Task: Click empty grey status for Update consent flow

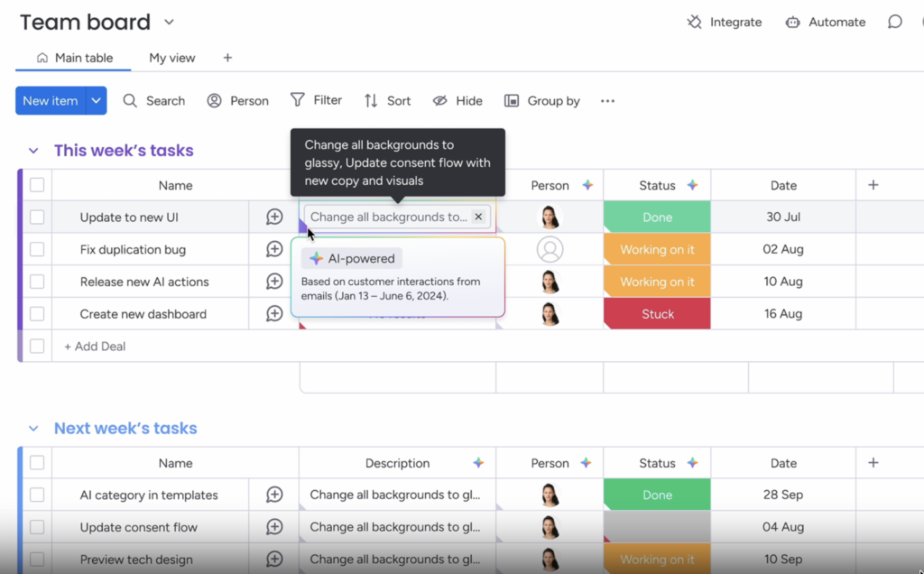Action: [657, 527]
